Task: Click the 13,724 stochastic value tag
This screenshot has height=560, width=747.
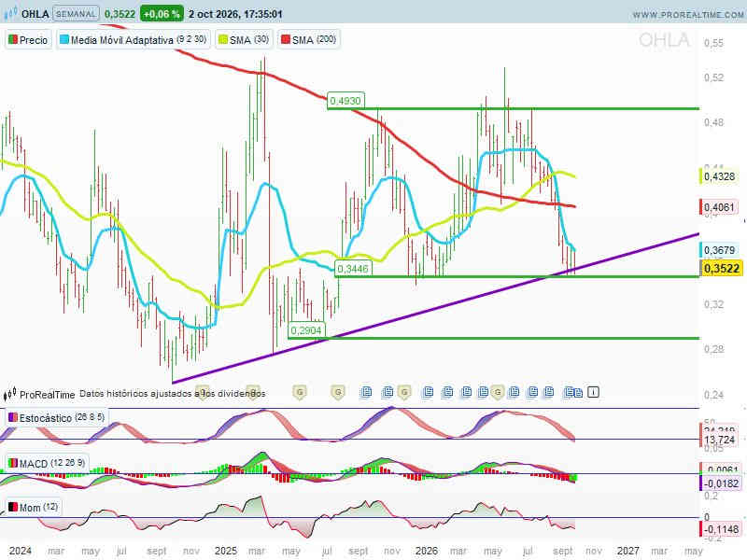Action: (x=719, y=440)
